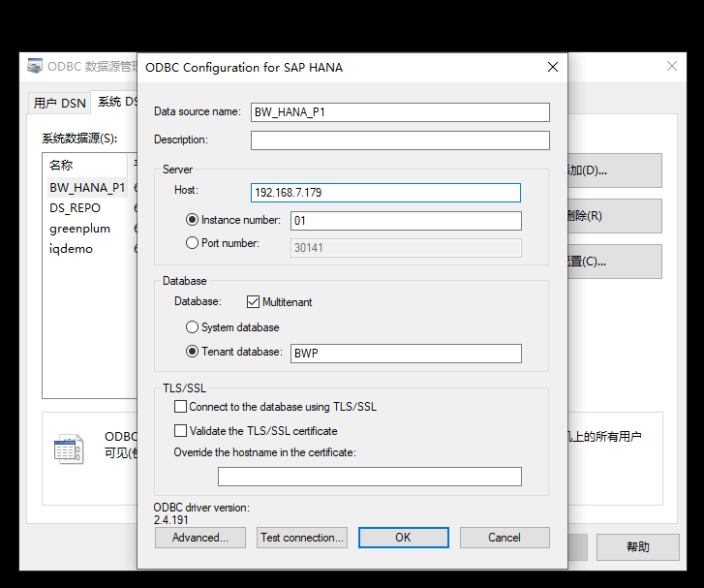Switch to 用户 DSN tab in ODBC administrator
The image size is (704, 588).
59,103
